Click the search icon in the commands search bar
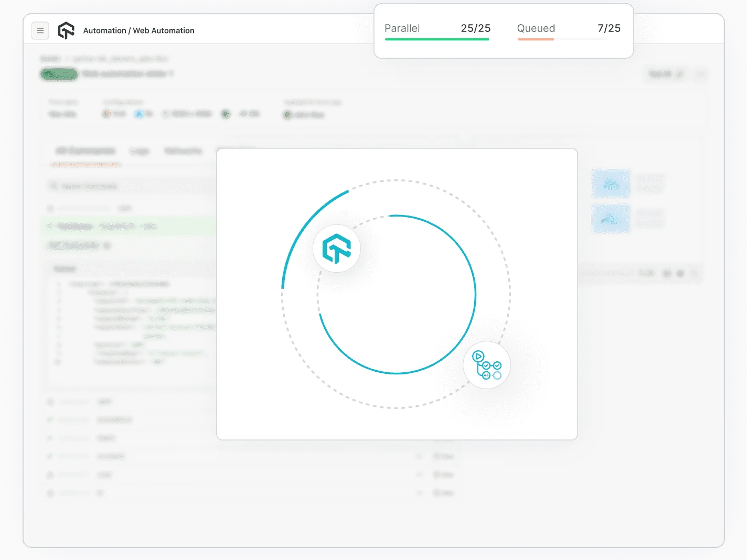Screen dimensions: 747x560 pyautogui.click(x=53, y=186)
